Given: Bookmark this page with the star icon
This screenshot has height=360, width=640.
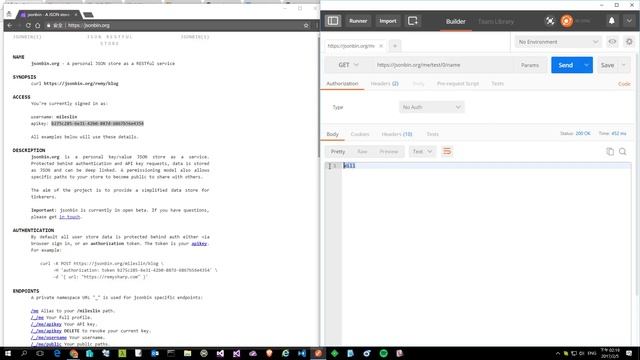Looking at the screenshot, I should point(306,25).
